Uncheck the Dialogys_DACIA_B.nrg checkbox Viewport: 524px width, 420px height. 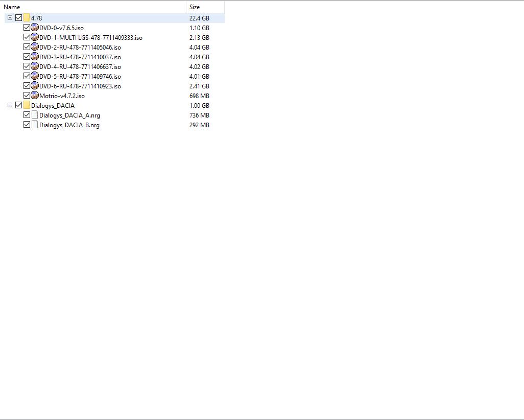tap(27, 124)
